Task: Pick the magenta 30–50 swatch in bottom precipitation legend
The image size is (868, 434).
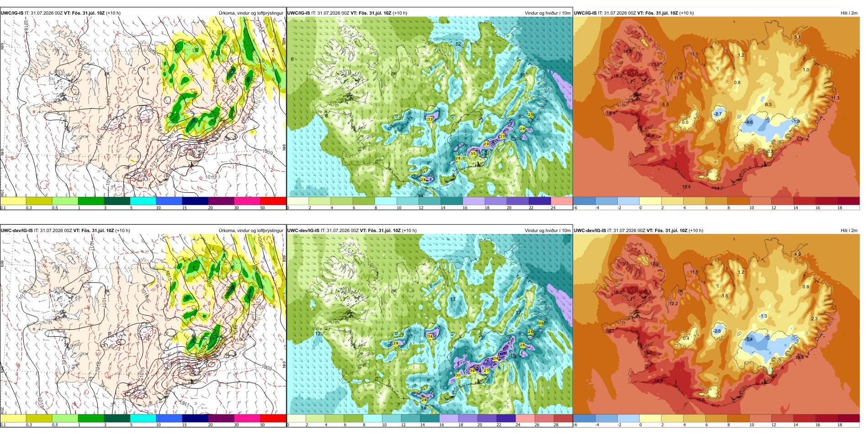Action: point(247,418)
